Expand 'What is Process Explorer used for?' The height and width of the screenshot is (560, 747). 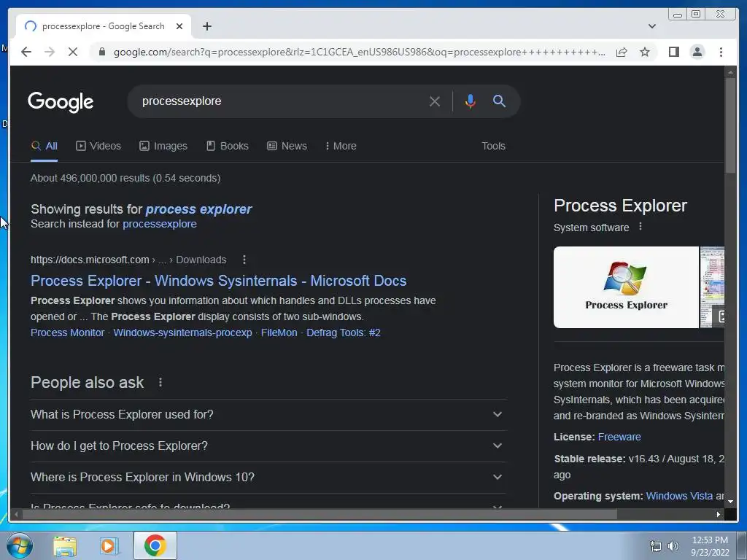268,415
